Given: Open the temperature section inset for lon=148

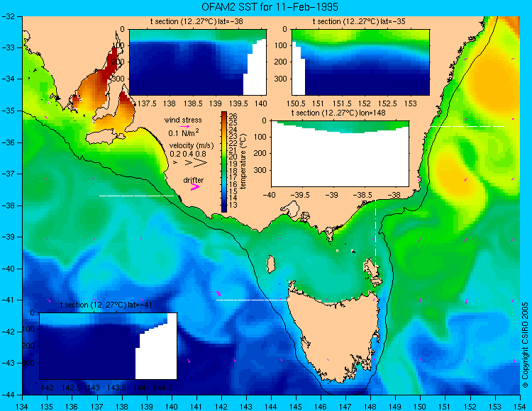Looking at the screenshot, I should click(x=340, y=154).
